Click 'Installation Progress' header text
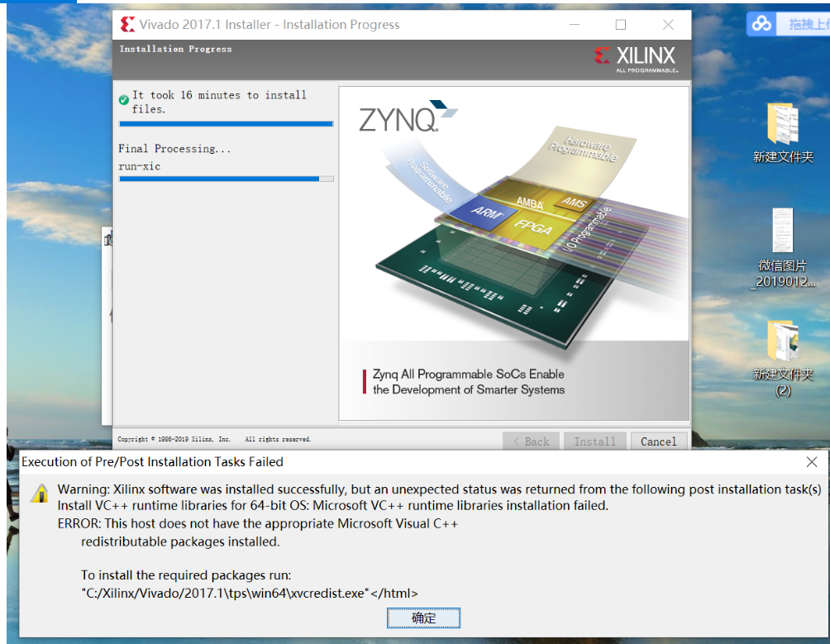 tap(176, 49)
